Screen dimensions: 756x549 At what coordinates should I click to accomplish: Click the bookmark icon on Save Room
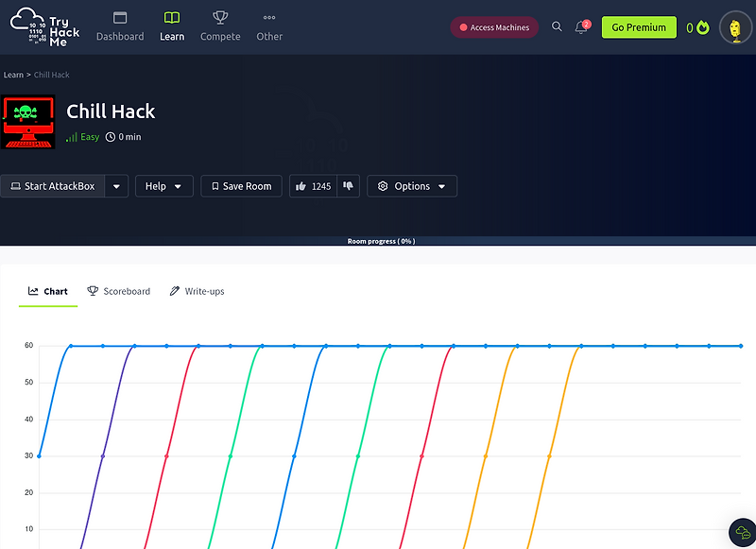pos(217,185)
